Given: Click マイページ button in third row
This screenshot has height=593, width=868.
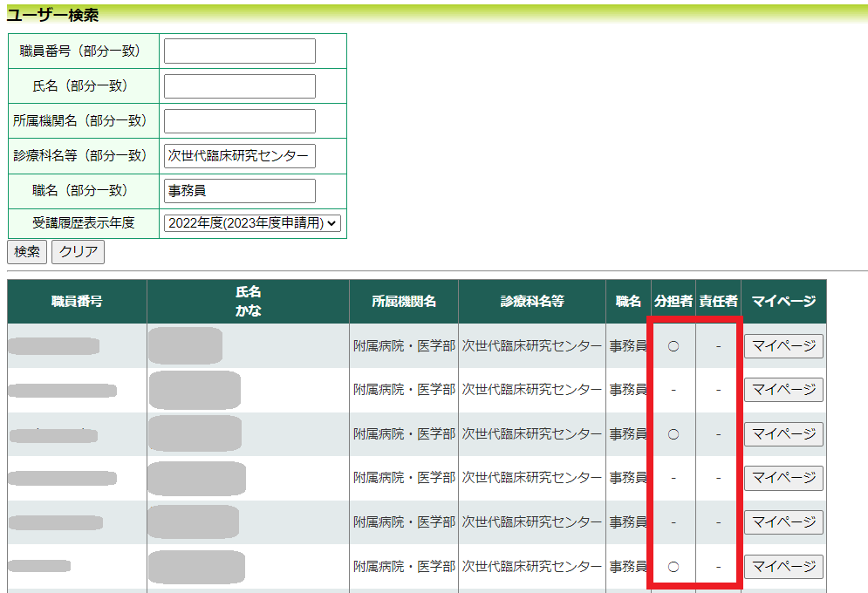Looking at the screenshot, I should (783, 433).
